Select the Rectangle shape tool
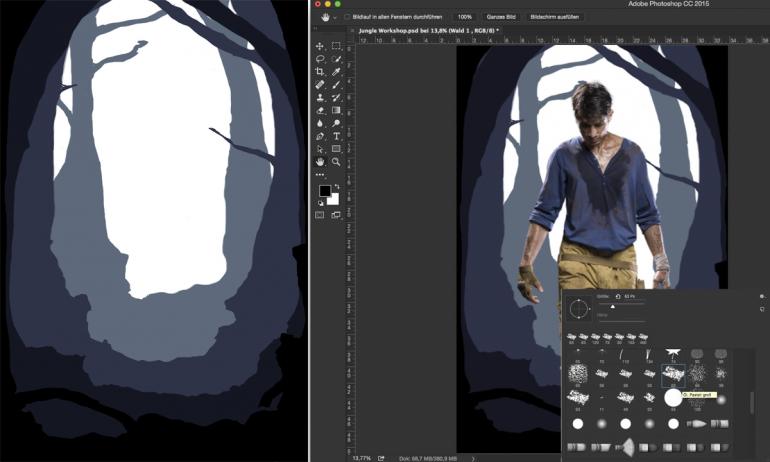The height and width of the screenshot is (462, 770). point(336,149)
